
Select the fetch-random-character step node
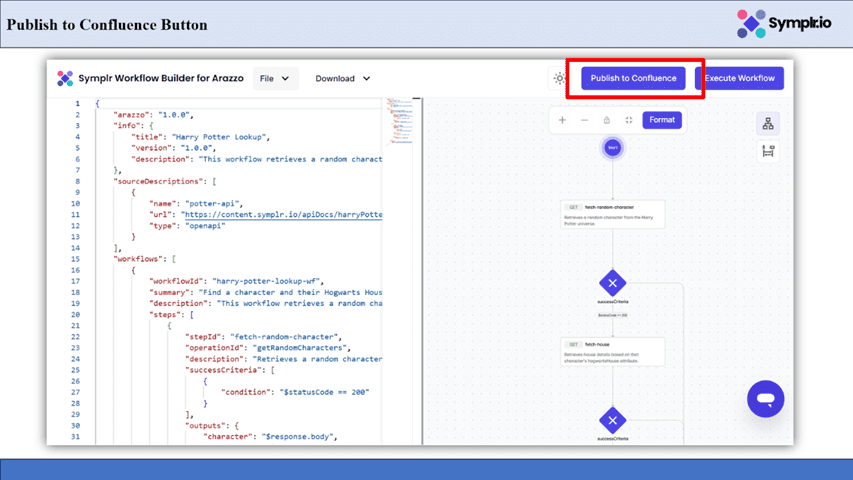pos(613,213)
